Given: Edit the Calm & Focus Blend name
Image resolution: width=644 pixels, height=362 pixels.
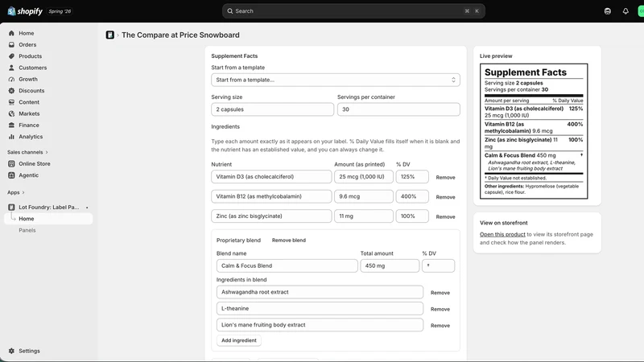Looking at the screenshot, I should [287, 266].
